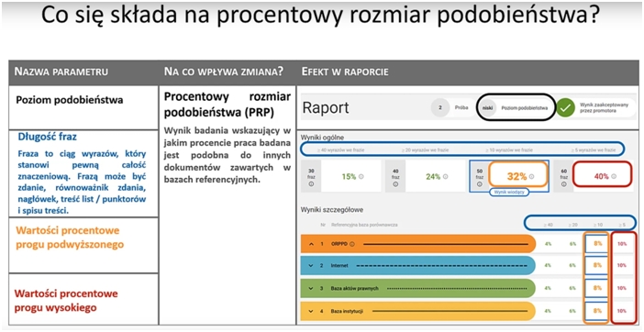This screenshot has height=332, width=644.
Task: Click the '40 fraz' counter
Action: (395, 176)
